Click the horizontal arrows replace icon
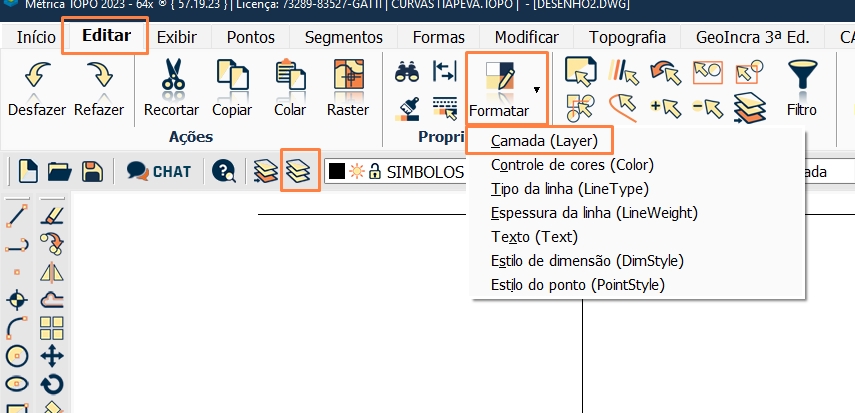 point(444,72)
